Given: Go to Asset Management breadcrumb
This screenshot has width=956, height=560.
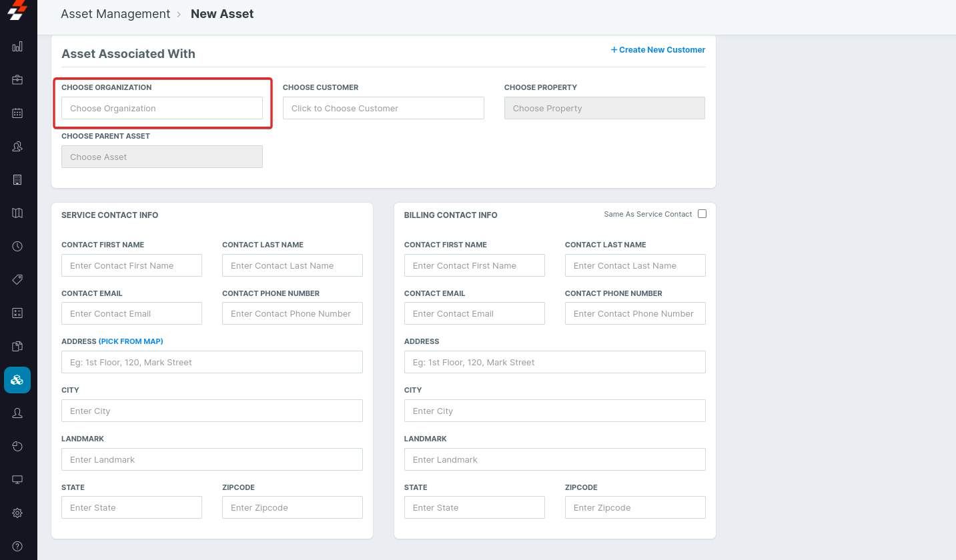Looking at the screenshot, I should 115,14.
